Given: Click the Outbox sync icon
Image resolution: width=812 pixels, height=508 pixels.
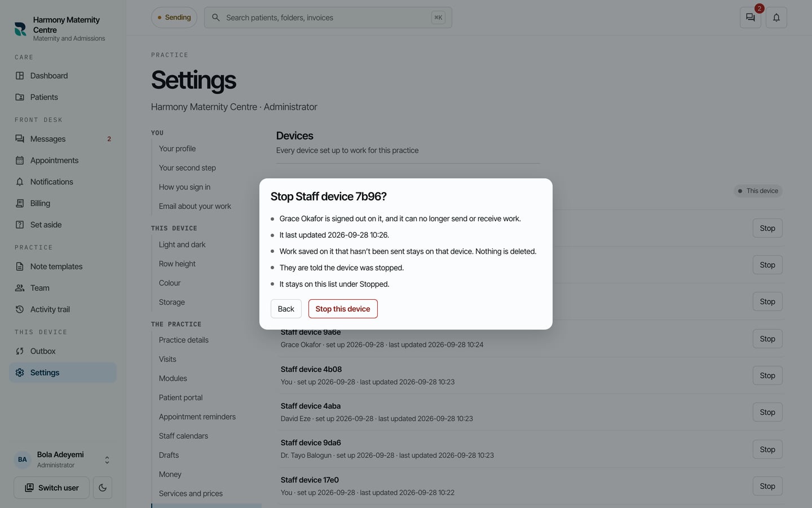Looking at the screenshot, I should [x=20, y=351].
